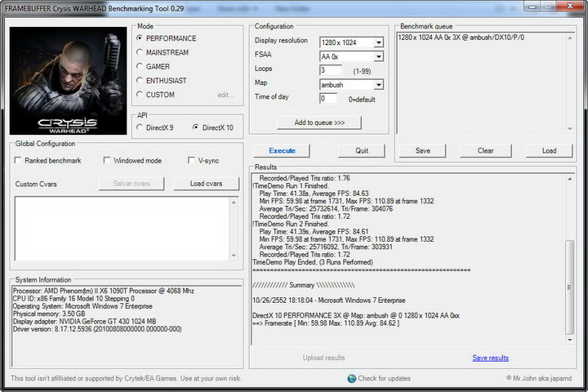Image resolution: width=588 pixels, height=392 pixels.
Task: Click the 'Play Time: 41.38s' results line
Action: 314,194
